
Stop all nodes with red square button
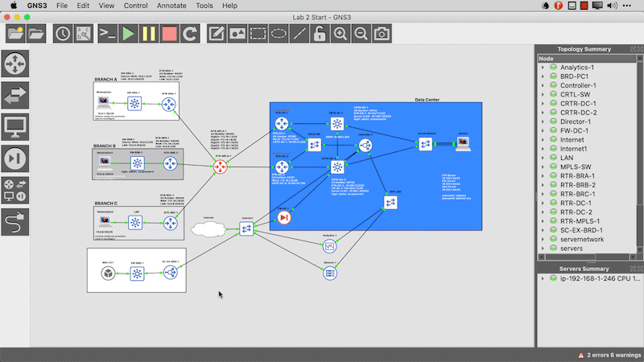pos(169,34)
